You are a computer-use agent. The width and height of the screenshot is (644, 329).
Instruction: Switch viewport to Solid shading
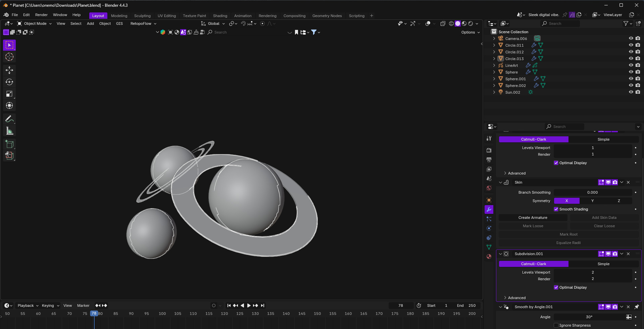pyautogui.click(x=458, y=23)
